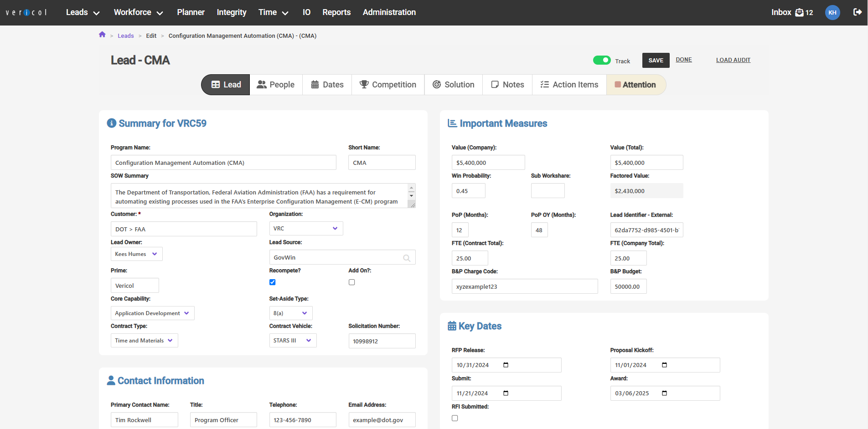Viewport: 868px width, 429px height.
Task: Expand the Core Capability dropdown
Action: point(152,313)
